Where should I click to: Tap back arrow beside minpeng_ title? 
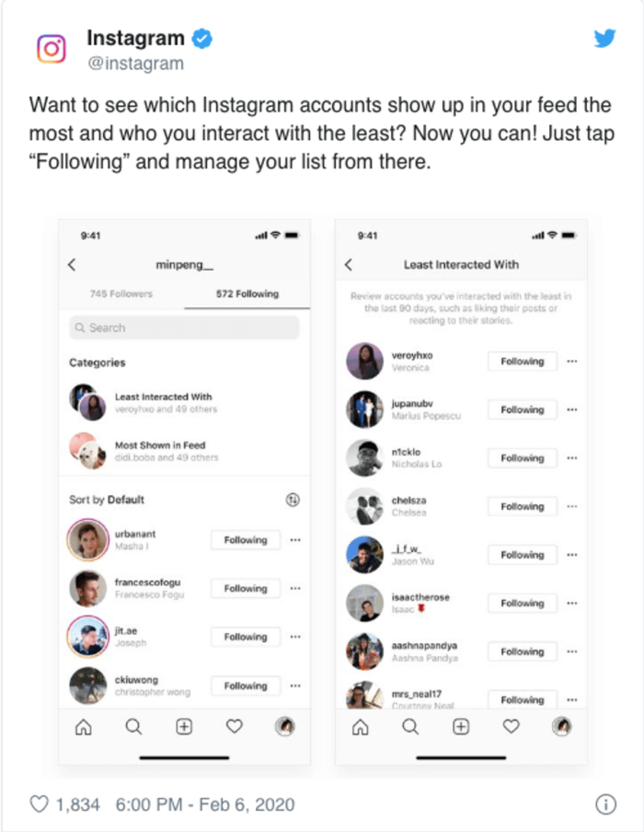[x=72, y=265]
